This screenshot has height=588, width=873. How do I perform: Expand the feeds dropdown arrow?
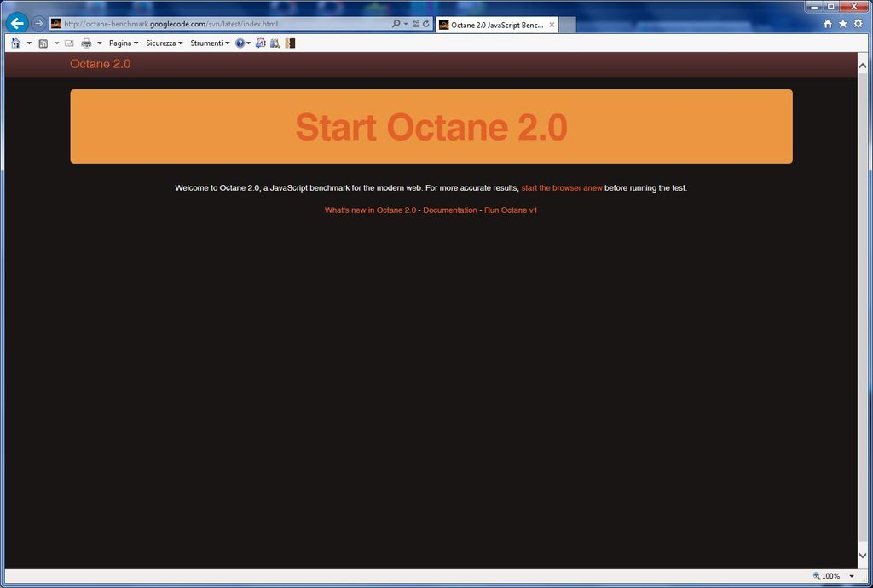click(x=56, y=43)
